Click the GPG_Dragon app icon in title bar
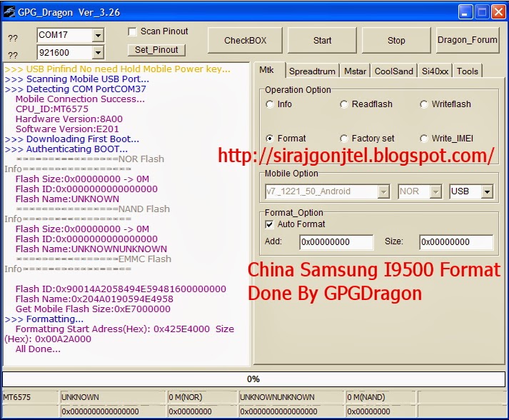The width and height of the screenshot is (509, 420). tap(9, 11)
